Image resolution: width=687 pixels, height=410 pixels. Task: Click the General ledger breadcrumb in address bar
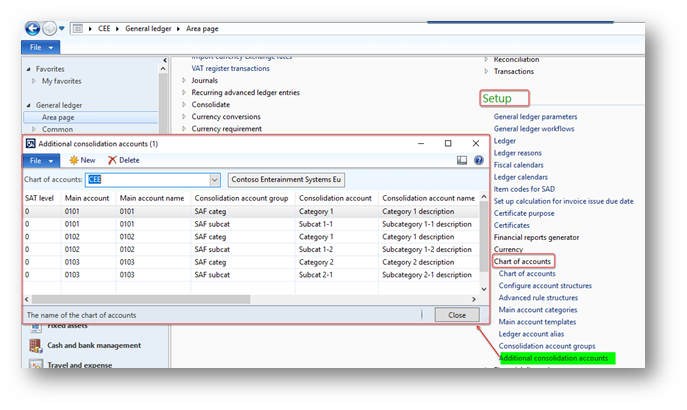pos(148,28)
